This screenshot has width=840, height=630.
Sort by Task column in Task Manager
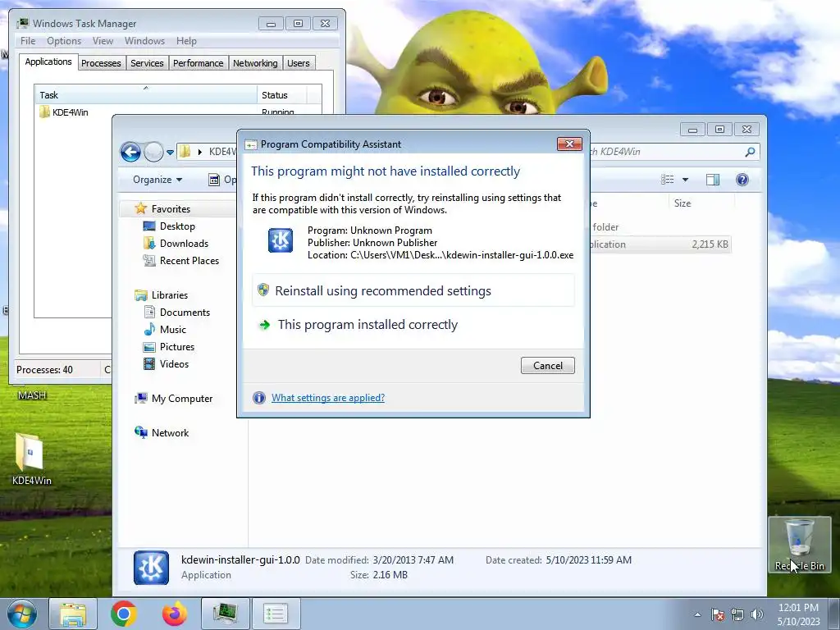(146, 95)
